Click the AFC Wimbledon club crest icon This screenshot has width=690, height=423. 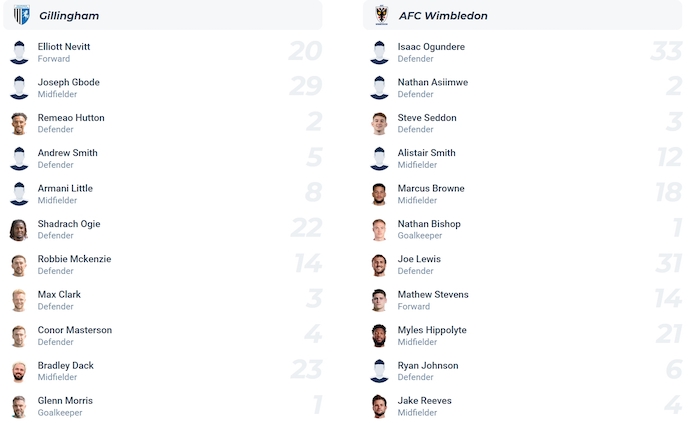[381, 15]
